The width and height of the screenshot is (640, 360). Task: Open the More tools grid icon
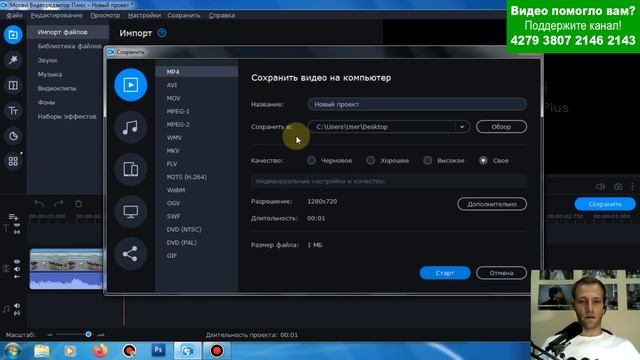click(x=13, y=161)
